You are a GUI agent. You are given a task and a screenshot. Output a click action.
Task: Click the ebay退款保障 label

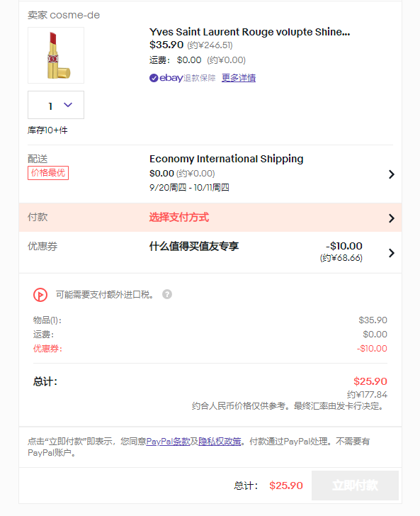coord(188,78)
